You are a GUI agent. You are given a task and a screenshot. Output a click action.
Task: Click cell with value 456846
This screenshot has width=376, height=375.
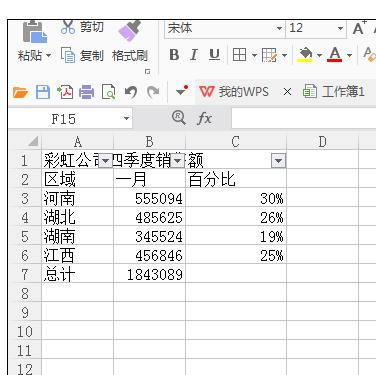[149, 256]
